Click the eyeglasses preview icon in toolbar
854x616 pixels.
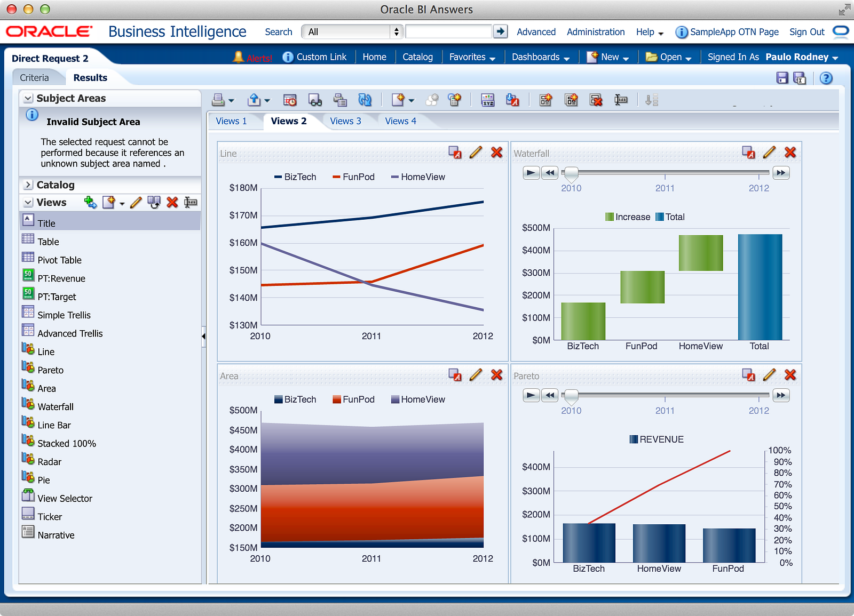click(315, 100)
